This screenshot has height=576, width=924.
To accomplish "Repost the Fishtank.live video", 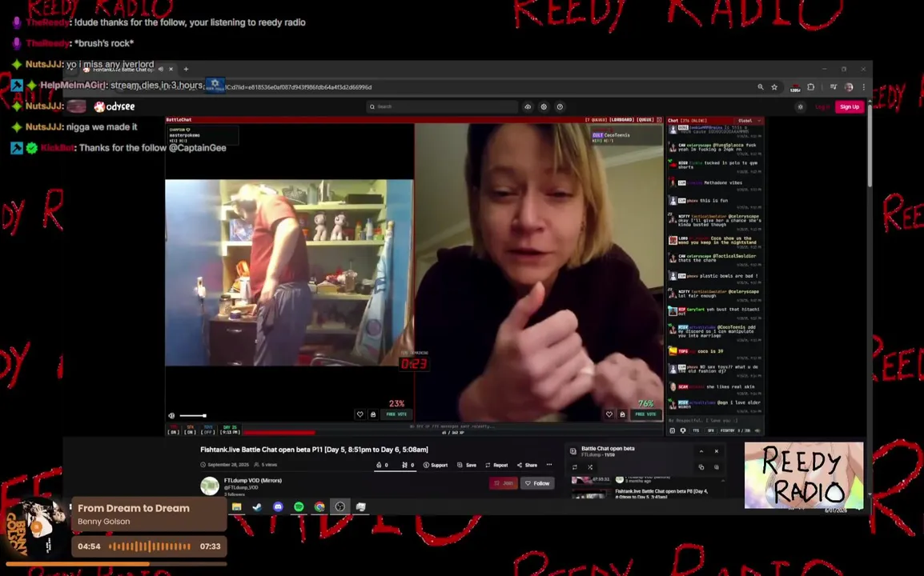I will pos(496,465).
